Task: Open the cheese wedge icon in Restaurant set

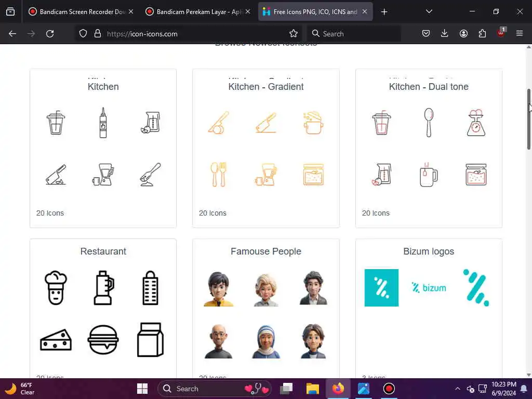Action: [56, 340]
